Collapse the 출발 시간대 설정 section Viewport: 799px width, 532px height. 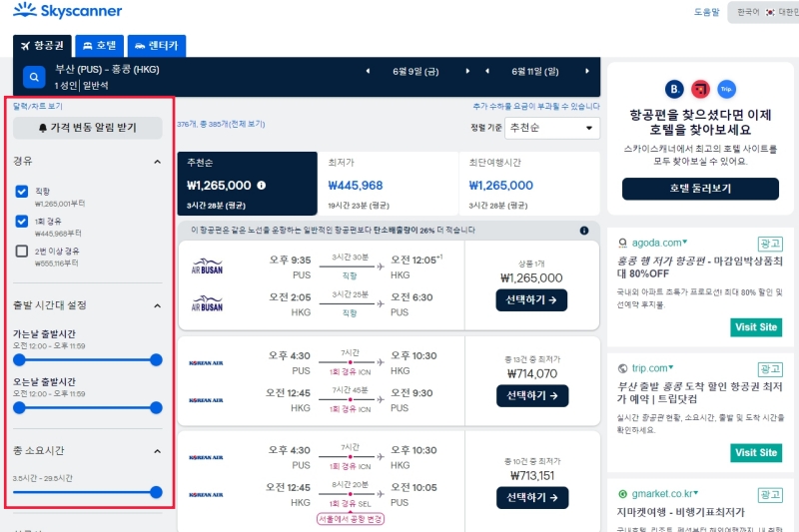point(157,306)
